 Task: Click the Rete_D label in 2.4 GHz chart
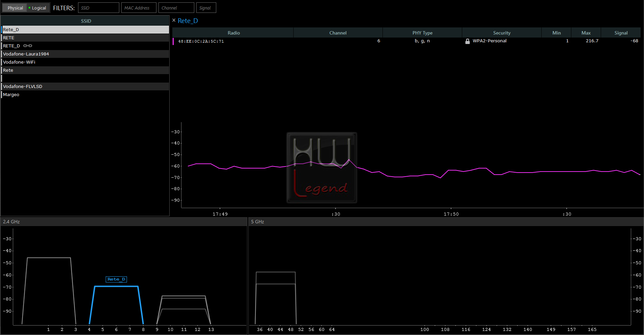coord(117,279)
